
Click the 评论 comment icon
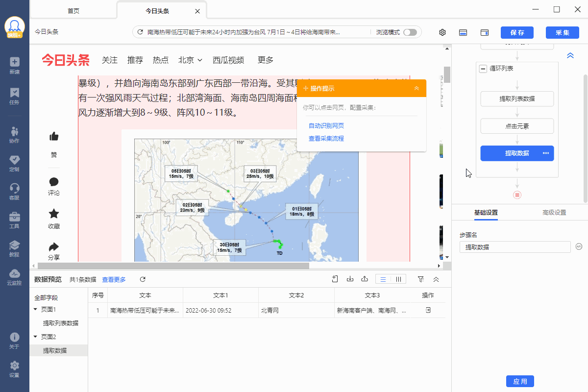(54, 182)
